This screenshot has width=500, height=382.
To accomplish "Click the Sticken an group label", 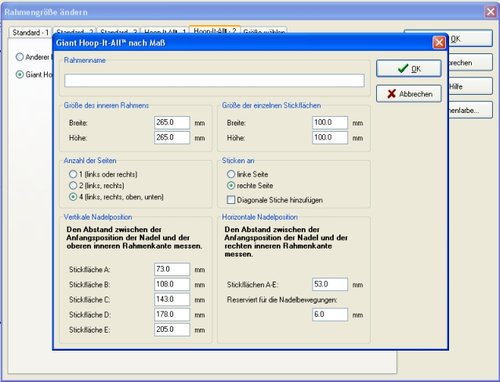I will (238, 161).
